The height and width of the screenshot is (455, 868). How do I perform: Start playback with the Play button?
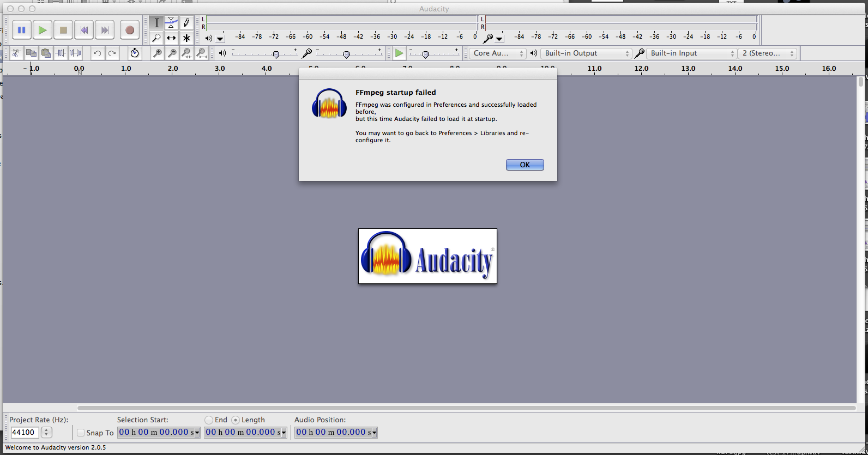click(x=42, y=30)
